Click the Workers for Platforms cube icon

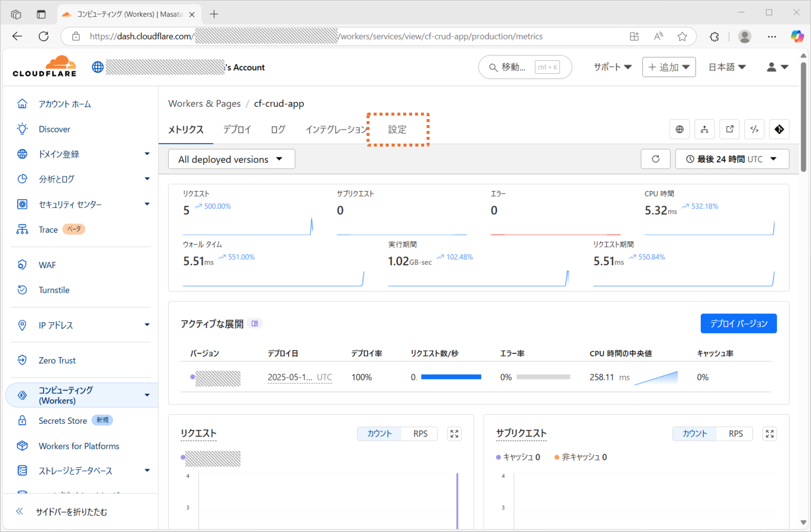pyautogui.click(x=22, y=446)
